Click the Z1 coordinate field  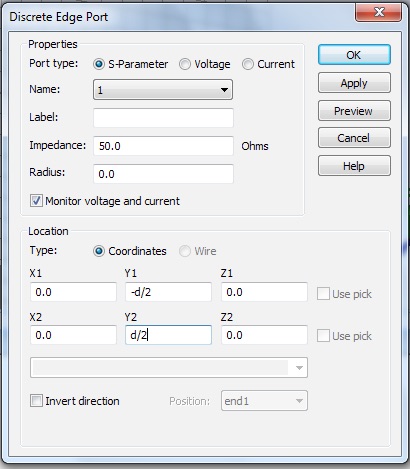click(x=264, y=292)
